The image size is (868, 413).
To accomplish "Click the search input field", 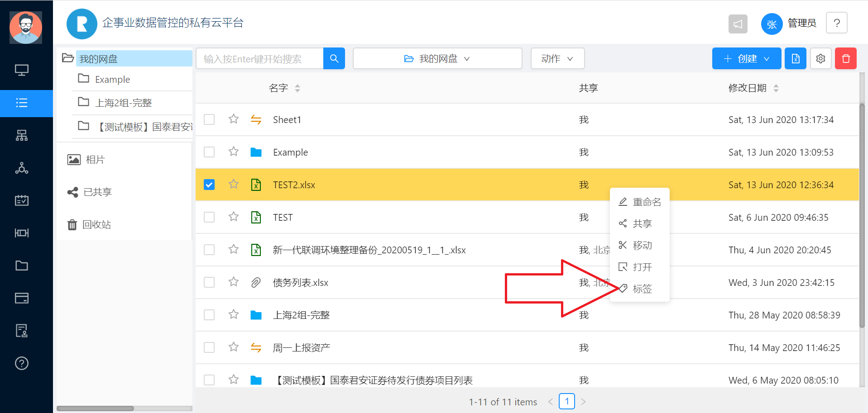I will (x=260, y=59).
